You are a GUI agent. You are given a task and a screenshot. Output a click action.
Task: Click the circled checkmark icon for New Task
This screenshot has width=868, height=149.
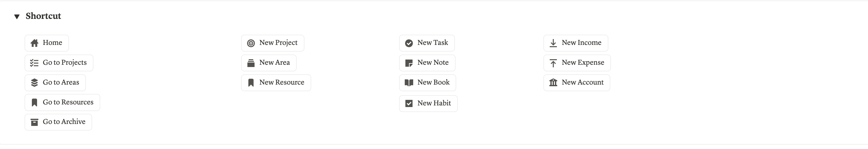[409, 43]
